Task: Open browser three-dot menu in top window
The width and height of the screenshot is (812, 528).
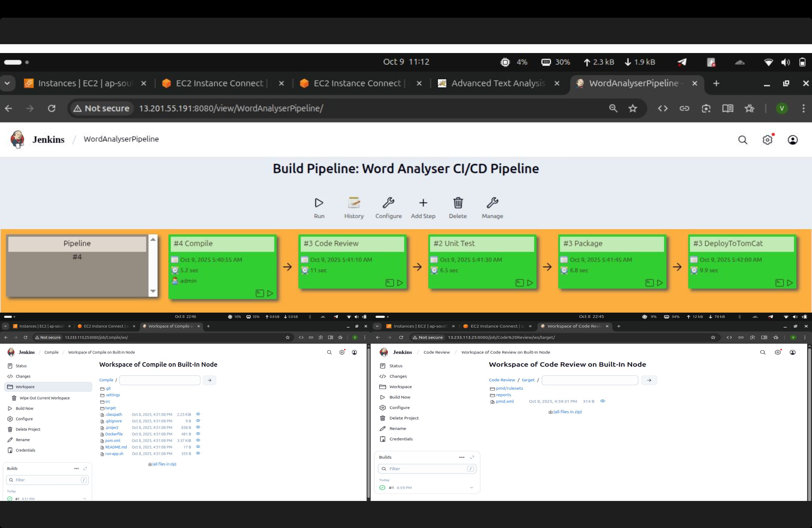Action: pyautogui.click(x=804, y=109)
